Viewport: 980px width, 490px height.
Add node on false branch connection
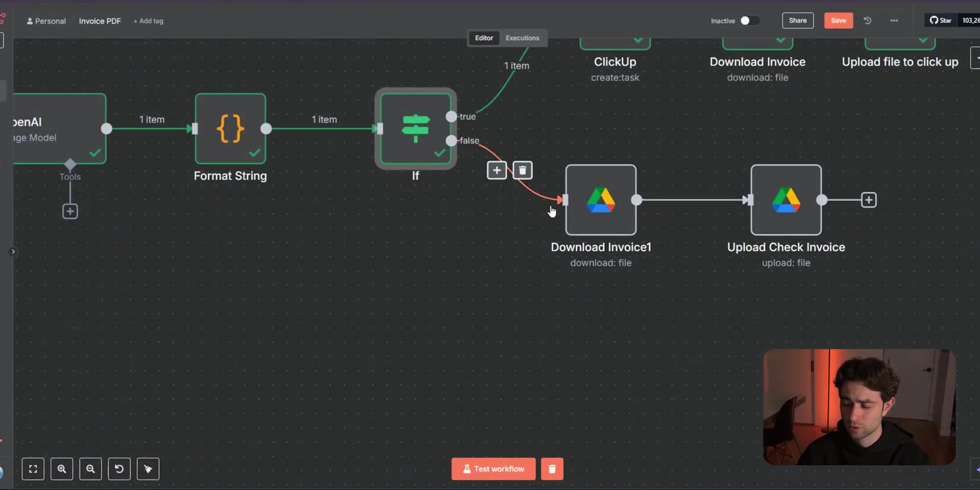[x=497, y=170]
